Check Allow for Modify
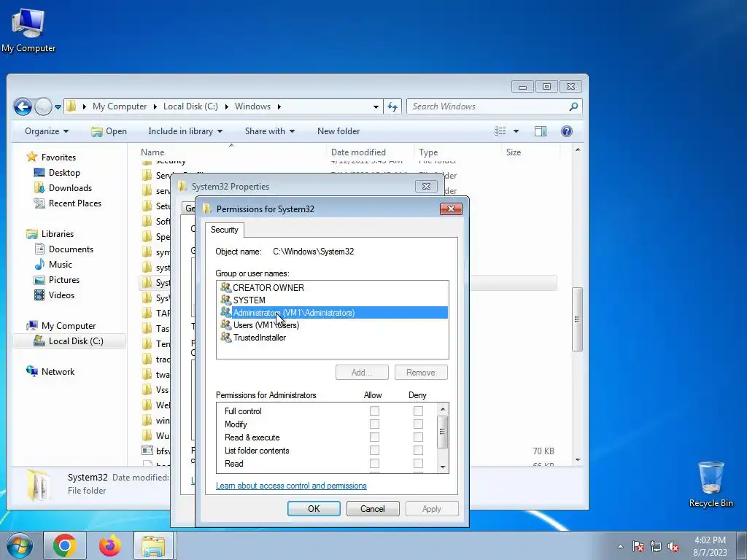747x560 pixels. (x=374, y=424)
